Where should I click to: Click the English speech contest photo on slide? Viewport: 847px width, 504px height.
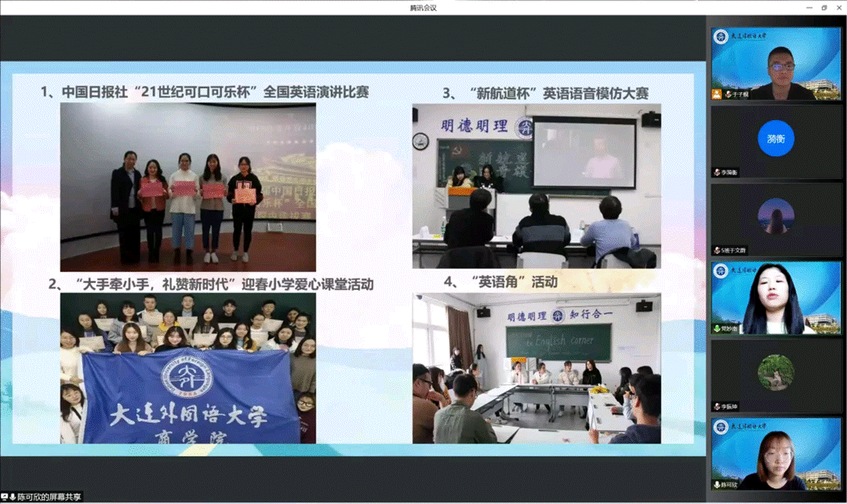(x=188, y=187)
